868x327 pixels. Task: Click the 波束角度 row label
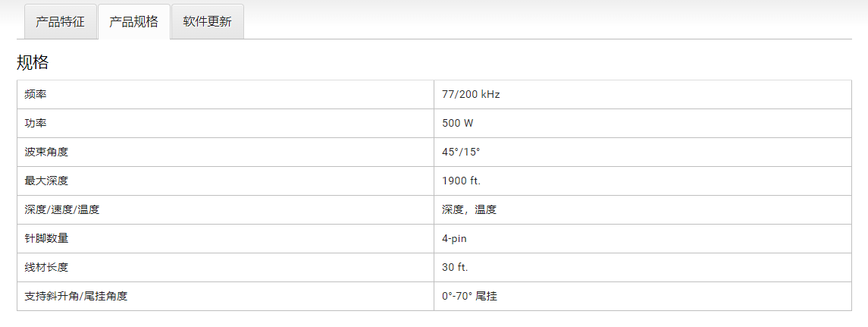tap(46, 152)
